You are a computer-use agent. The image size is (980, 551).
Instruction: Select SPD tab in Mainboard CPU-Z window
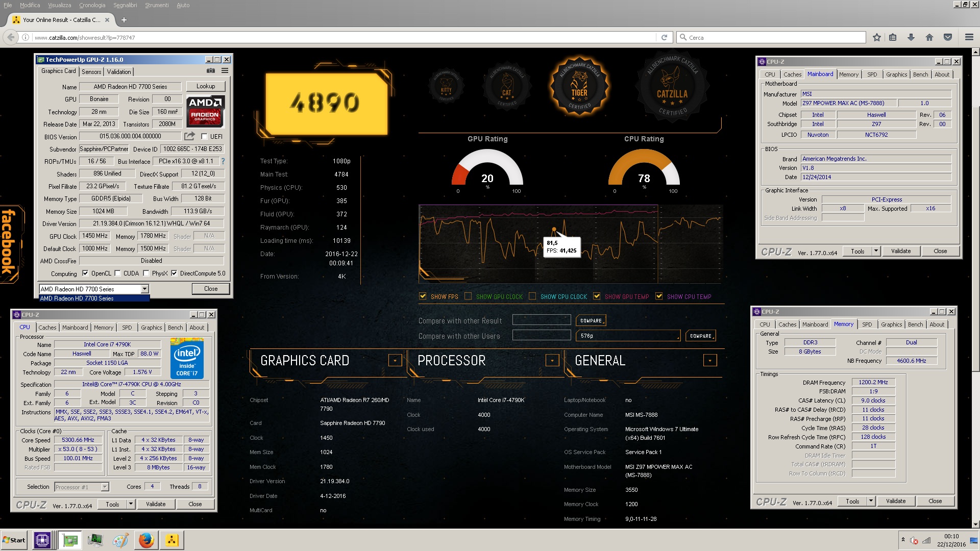tap(872, 74)
